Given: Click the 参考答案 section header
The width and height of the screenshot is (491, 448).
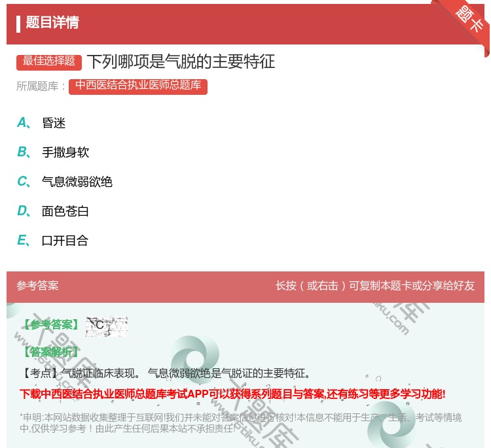Looking at the screenshot, I should coord(37,286).
